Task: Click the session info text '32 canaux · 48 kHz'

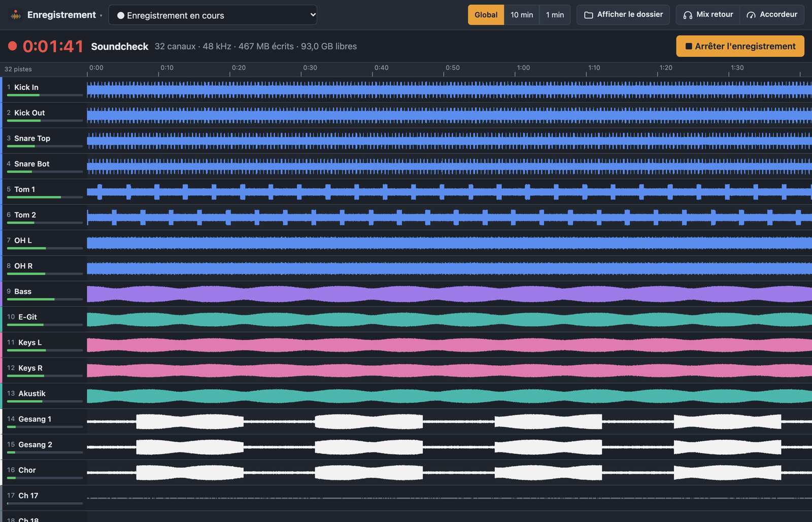Action: click(x=193, y=46)
